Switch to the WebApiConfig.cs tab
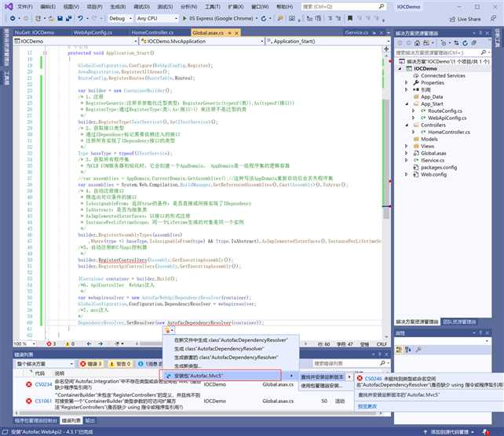This screenshot has width=504, height=436. pos(93,33)
